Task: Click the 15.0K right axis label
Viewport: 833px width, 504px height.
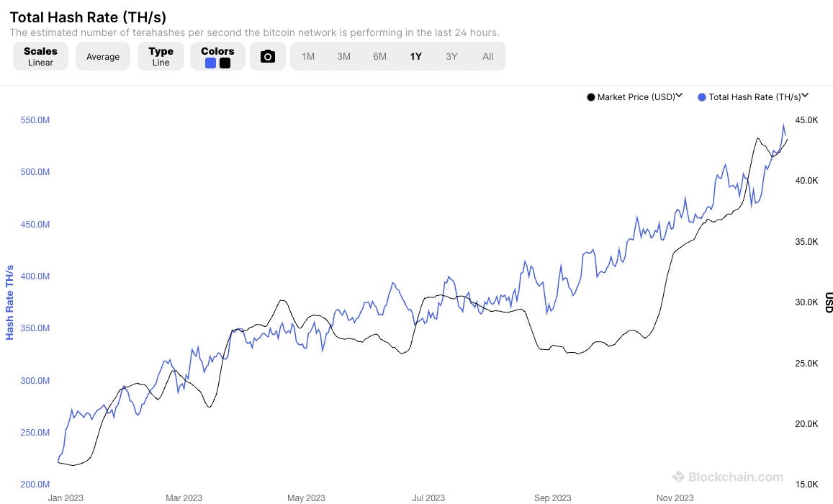Action: click(806, 485)
